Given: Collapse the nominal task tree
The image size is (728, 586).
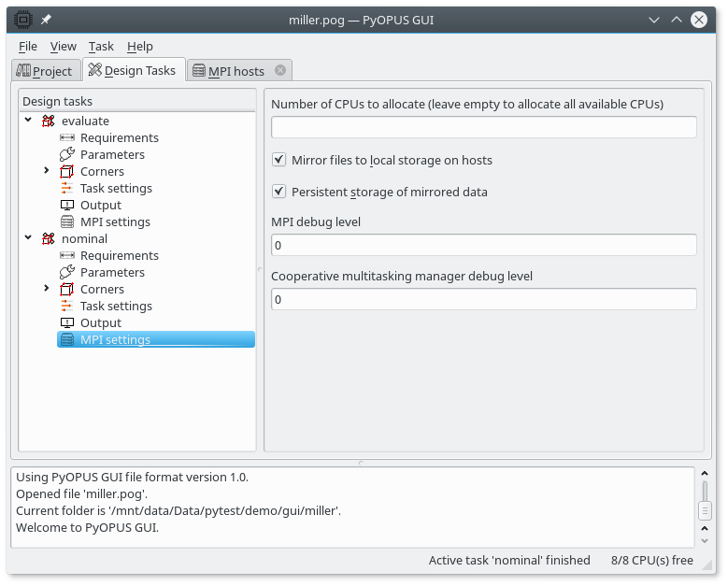Looking at the screenshot, I should pos(29,238).
